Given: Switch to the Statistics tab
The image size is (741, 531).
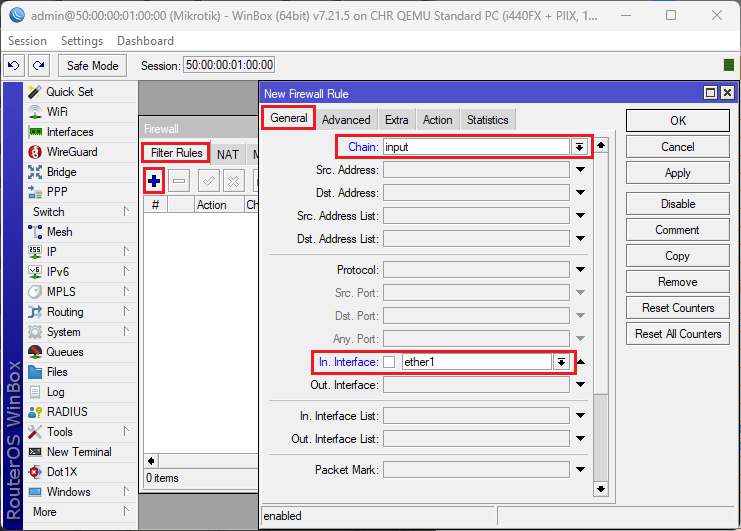Looking at the screenshot, I should 488,120.
